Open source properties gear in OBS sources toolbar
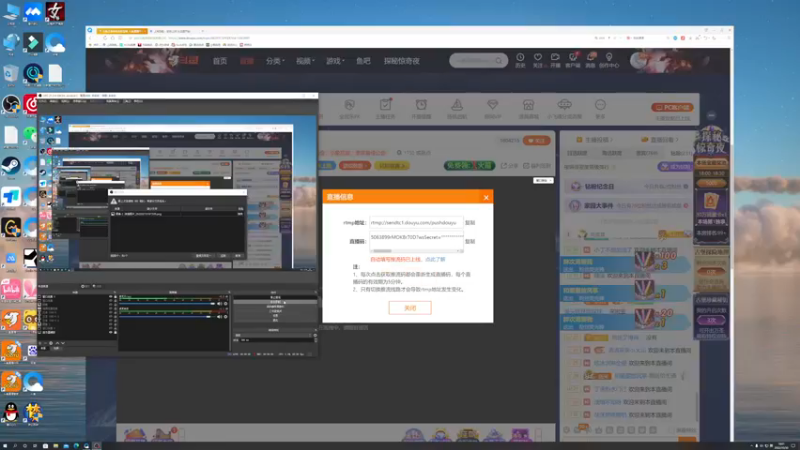 (51, 343)
